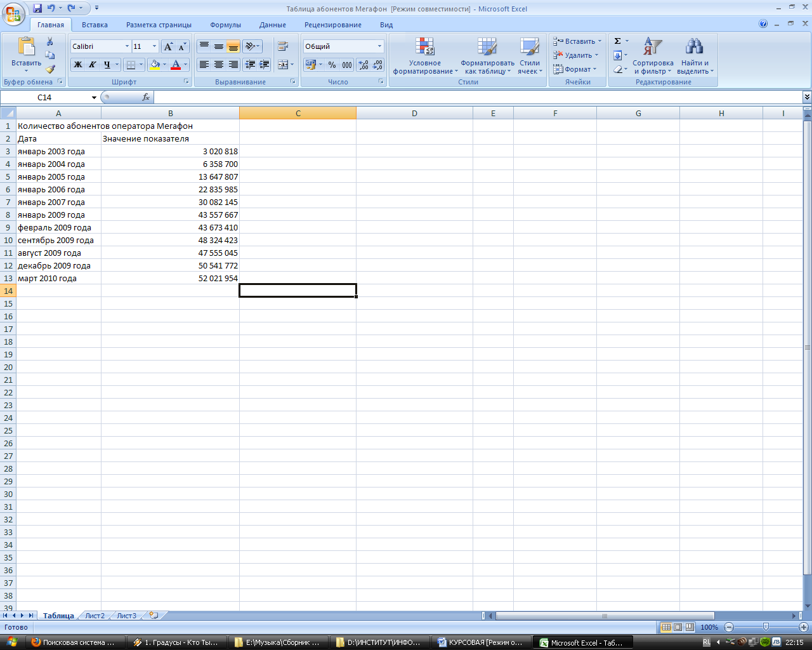
Task: Toggle center horizontal alignment
Action: click(x=219, y=65)
